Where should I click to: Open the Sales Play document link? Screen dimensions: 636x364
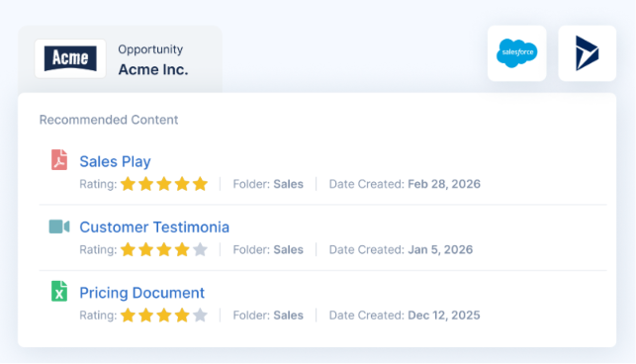click(x=115, y=161)
